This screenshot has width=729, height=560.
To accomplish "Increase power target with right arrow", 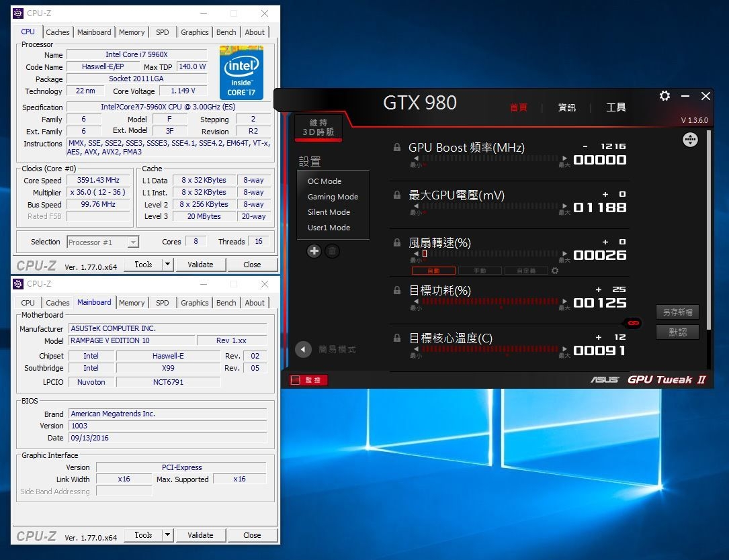I will coord(564,301).
